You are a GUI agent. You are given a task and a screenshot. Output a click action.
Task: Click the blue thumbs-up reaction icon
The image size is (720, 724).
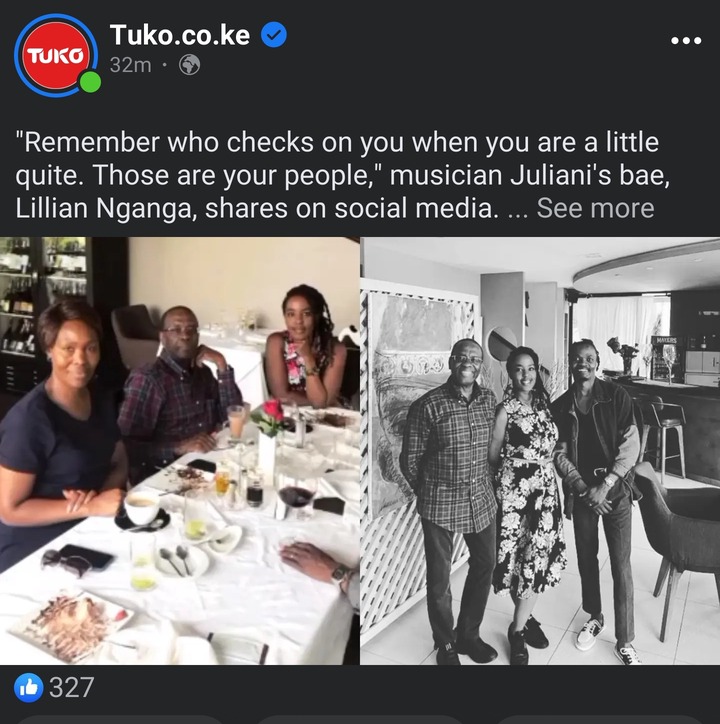(x=29, y=688)
